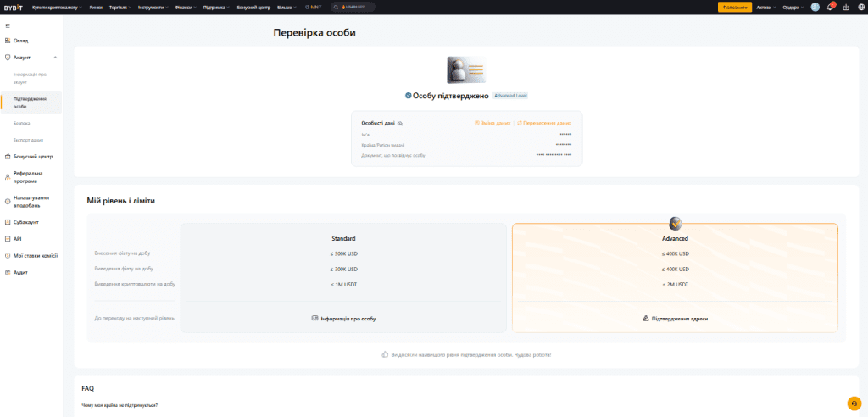This screenshot has height=417, width=868.
Task: Click Виведення криптовалюти на добу row label
Action: (135, 284)
